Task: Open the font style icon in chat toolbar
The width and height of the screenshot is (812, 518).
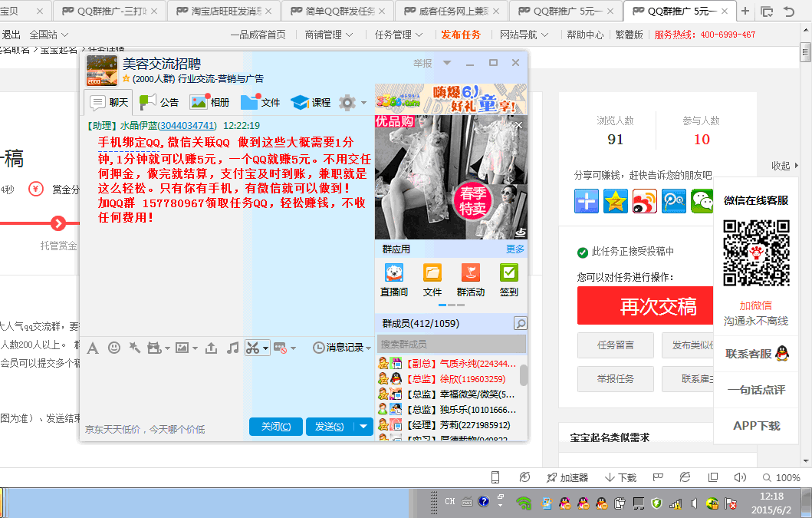Action: point(93,348)
